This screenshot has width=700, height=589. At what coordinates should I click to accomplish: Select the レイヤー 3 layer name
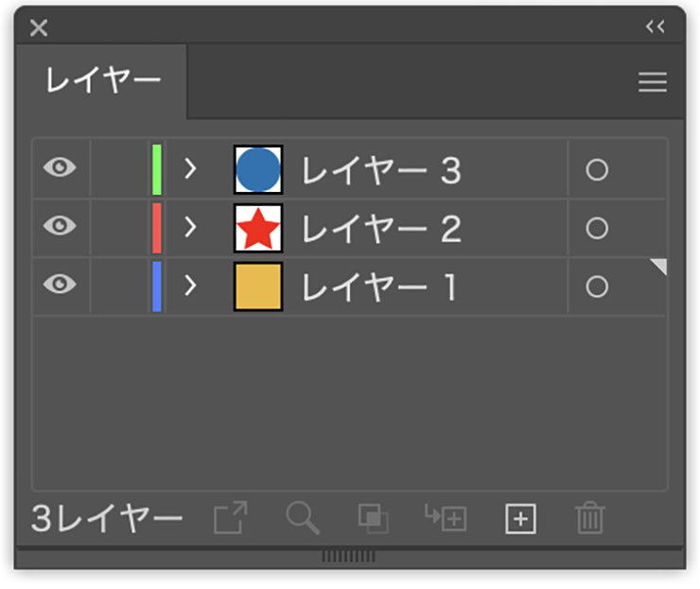tap(381, 170)
